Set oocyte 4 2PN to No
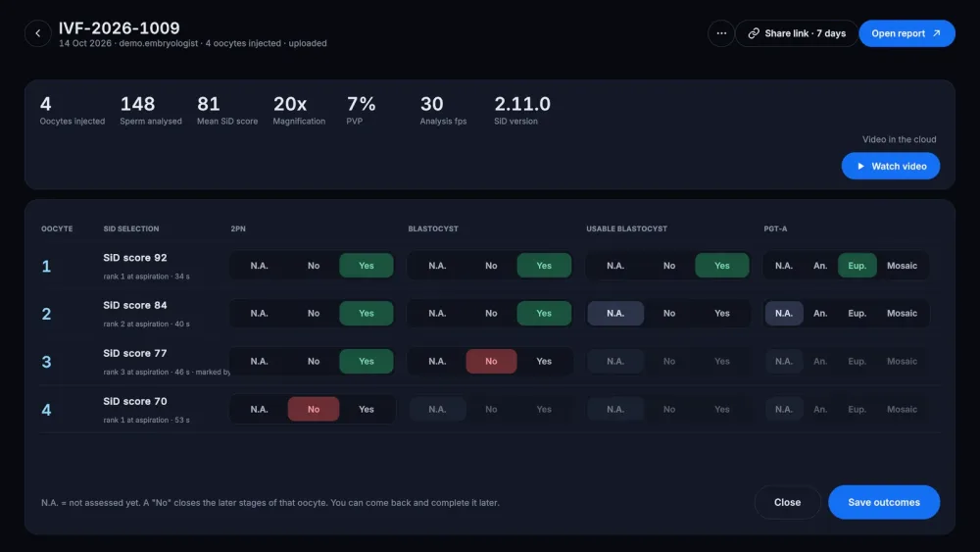 click(x=314, y=410)
